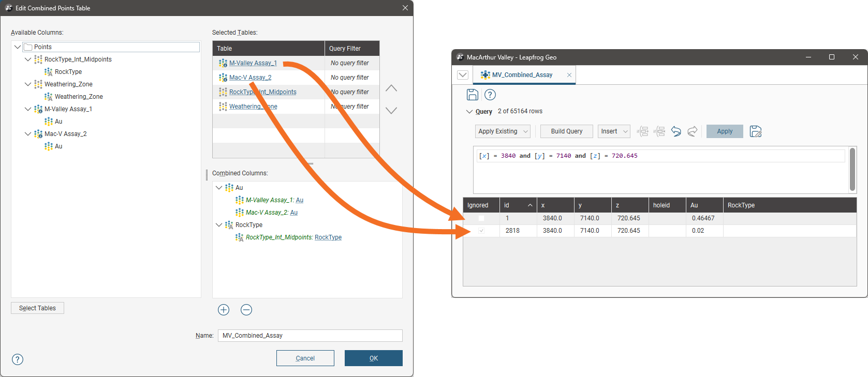
Task: Click the Name input field
Action: click(310, 336)
